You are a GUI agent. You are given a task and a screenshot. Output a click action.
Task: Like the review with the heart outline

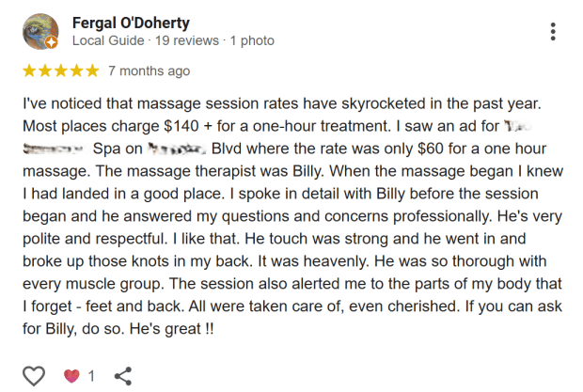pos(34,376)
